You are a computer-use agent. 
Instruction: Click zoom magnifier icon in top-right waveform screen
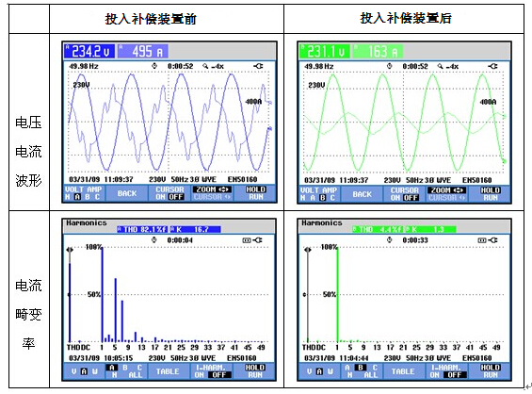point(440,66)
